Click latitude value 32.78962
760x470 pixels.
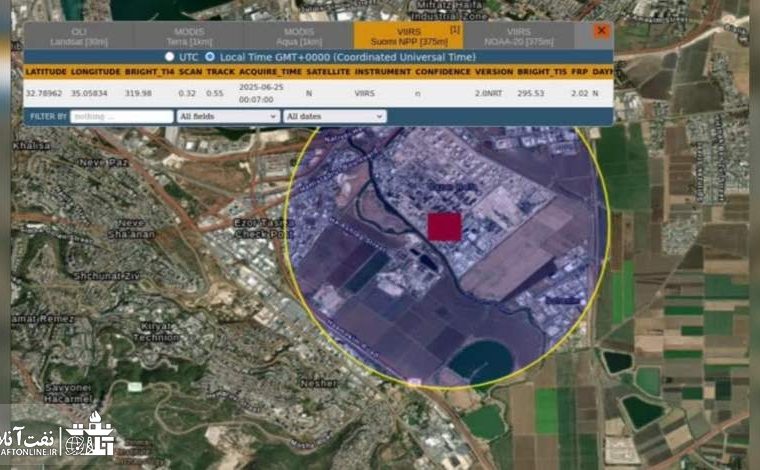(x=44, y=93)
